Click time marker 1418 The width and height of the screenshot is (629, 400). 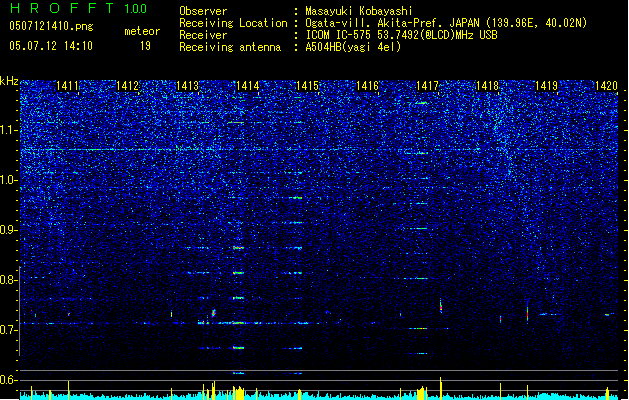tap(487, 86)
